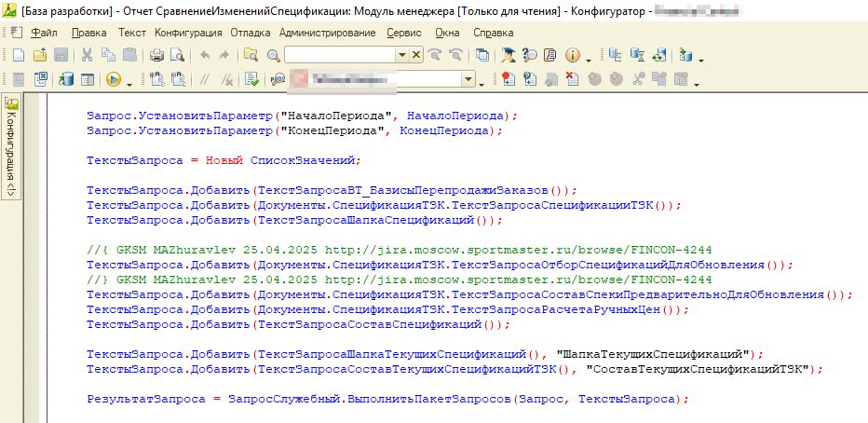The image size is (868, 423).
Task: Click the "НачалоПериода" parameter line
Action: [x=302, y=116]
